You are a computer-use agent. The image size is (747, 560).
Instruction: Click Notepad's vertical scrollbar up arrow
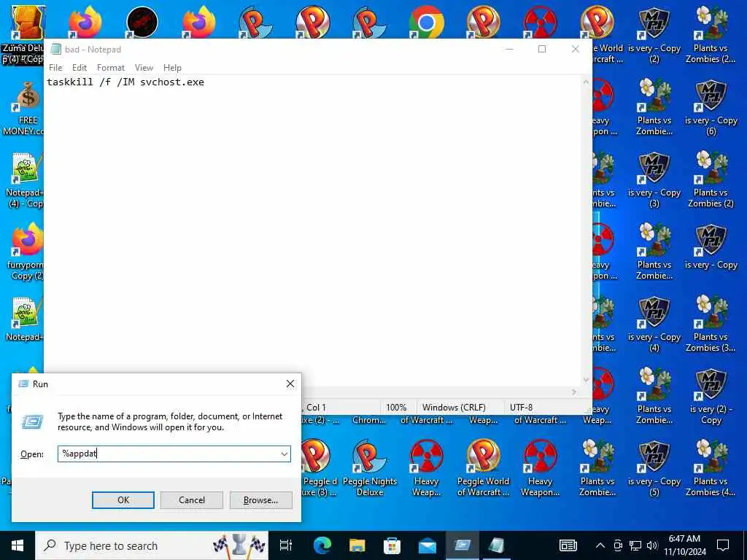tap(586, 82)
